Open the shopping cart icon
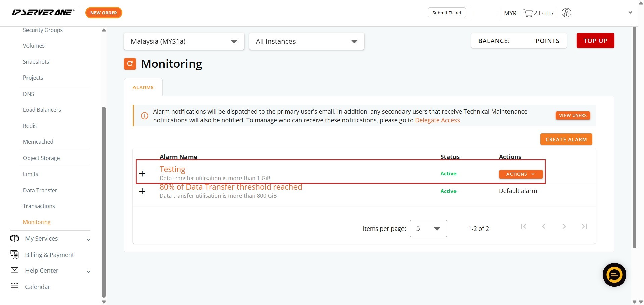Screen dimensions: 644x305 528,13
